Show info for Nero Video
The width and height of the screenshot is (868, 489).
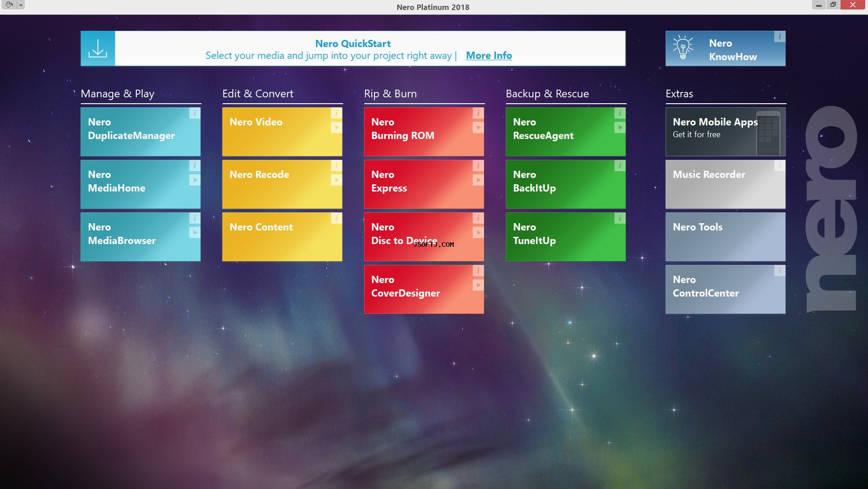click(336, 113)
